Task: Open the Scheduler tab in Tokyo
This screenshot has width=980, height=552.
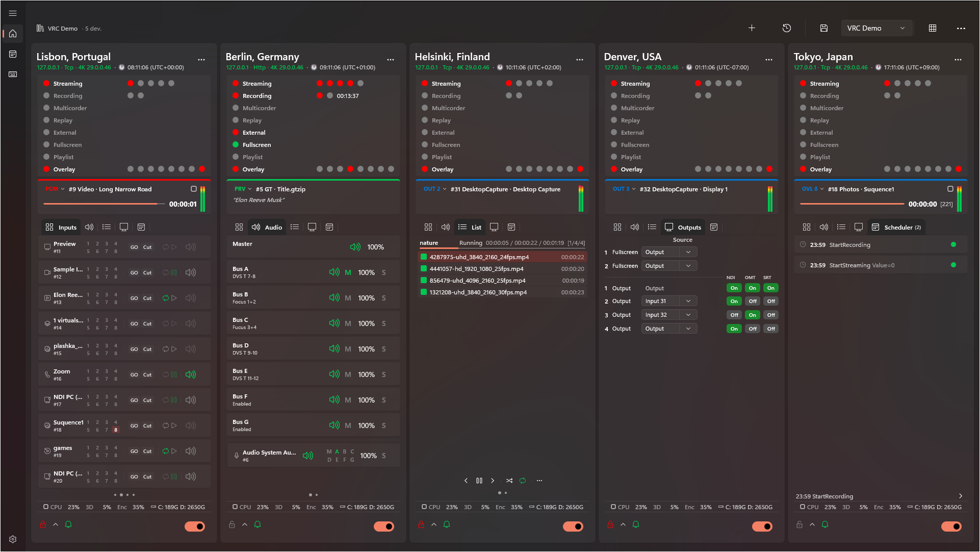Action: click(897, 228)
